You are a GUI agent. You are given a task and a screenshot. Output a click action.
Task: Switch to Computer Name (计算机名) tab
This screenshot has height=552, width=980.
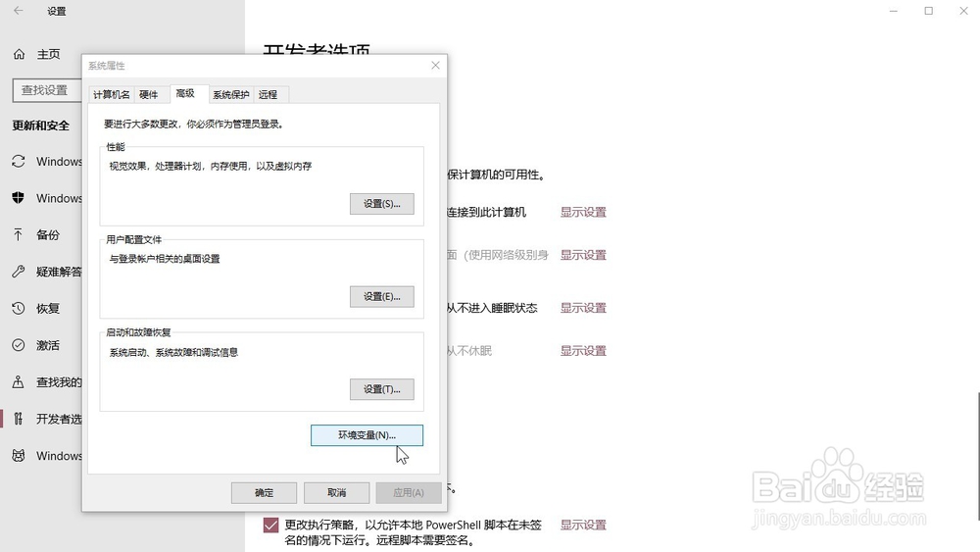(112, 94)
